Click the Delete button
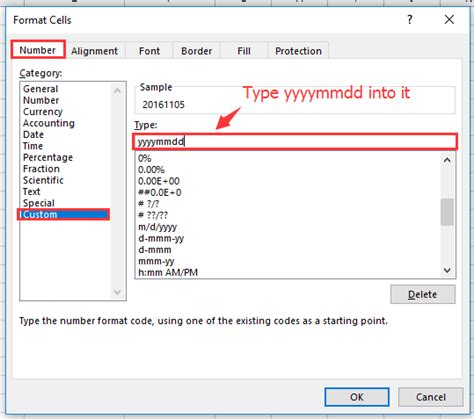Viewport: 474px width, 419px height. pyautogui.click(x=423, y=294)
